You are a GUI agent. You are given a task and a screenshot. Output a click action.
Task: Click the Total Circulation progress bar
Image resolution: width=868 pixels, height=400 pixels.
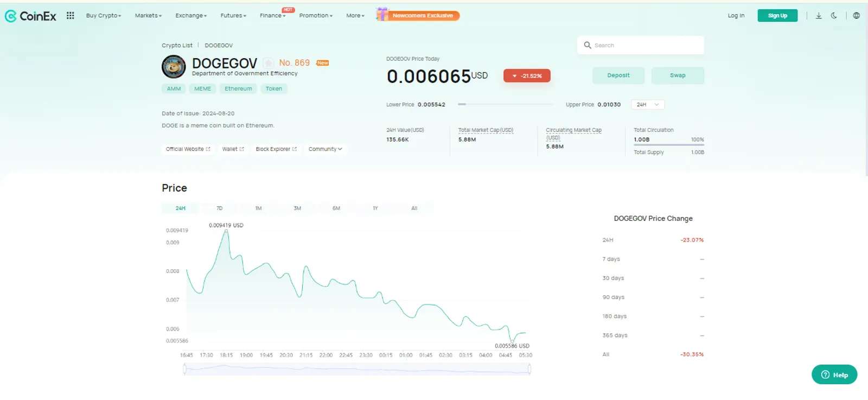tap(669, 145)
